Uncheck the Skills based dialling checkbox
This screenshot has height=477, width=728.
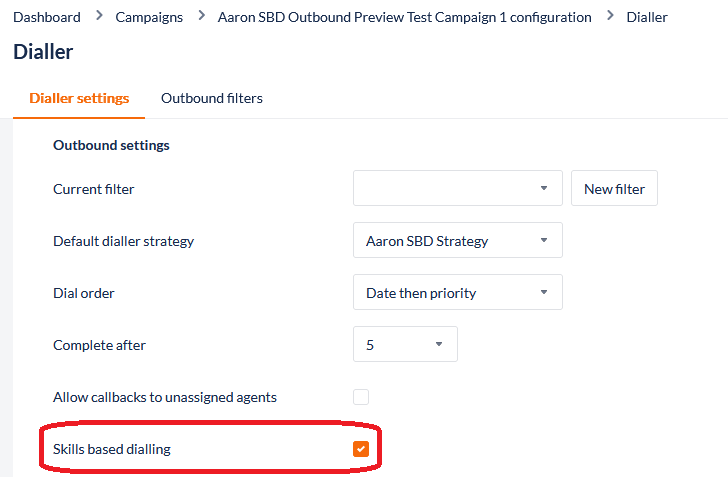pyautogui.click(x=361, y=449)
